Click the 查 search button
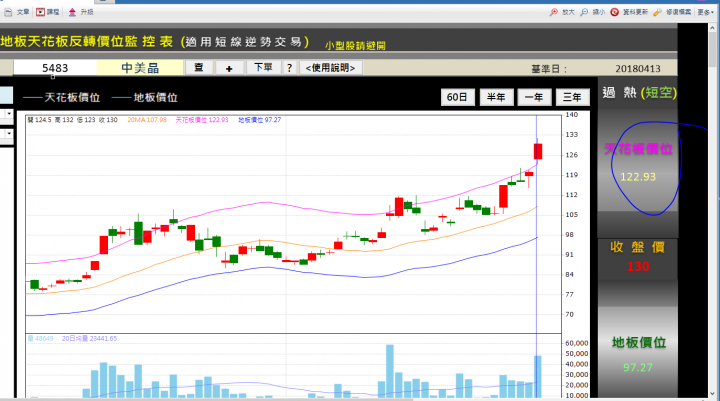The height and width of the screenshot is (401, 720). coord(199,68)
